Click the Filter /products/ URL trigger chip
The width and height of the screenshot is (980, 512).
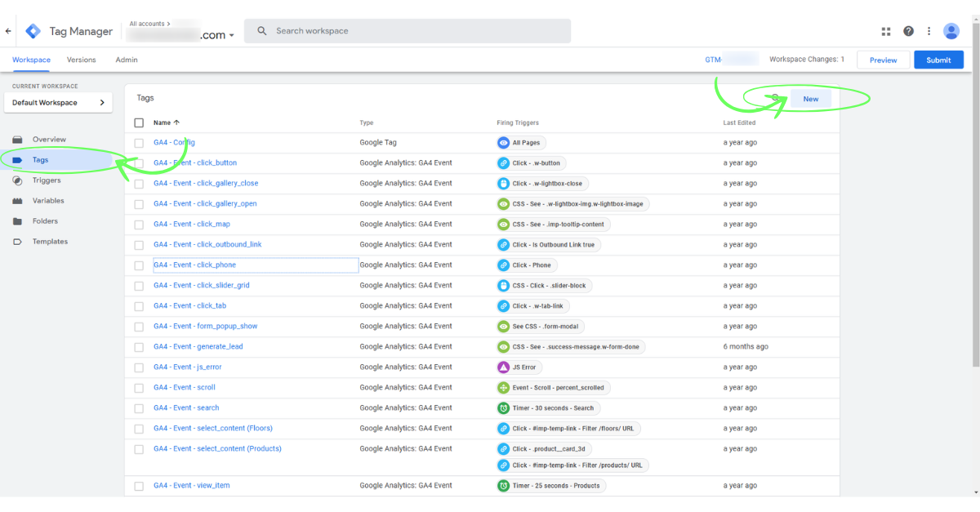[573, 465]
